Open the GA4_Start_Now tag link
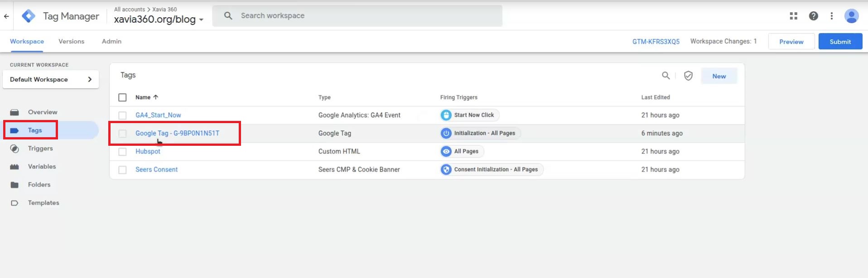Screen dimensions: 868x278 click(x=158, y=115)
